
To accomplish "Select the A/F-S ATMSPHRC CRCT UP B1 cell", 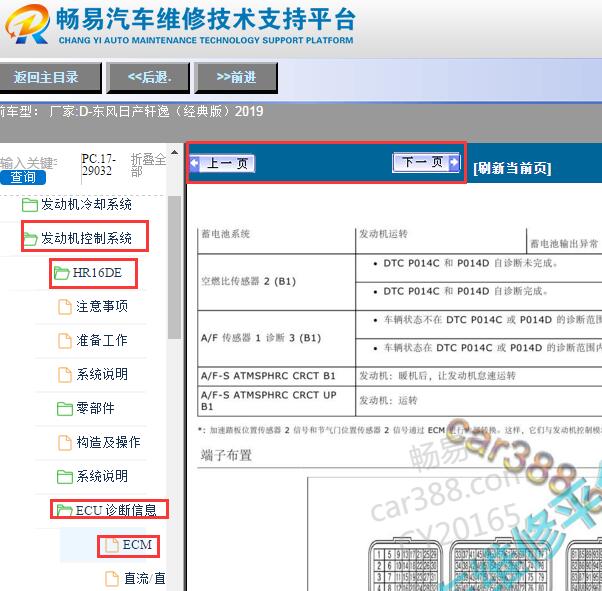I will point(276,401).
